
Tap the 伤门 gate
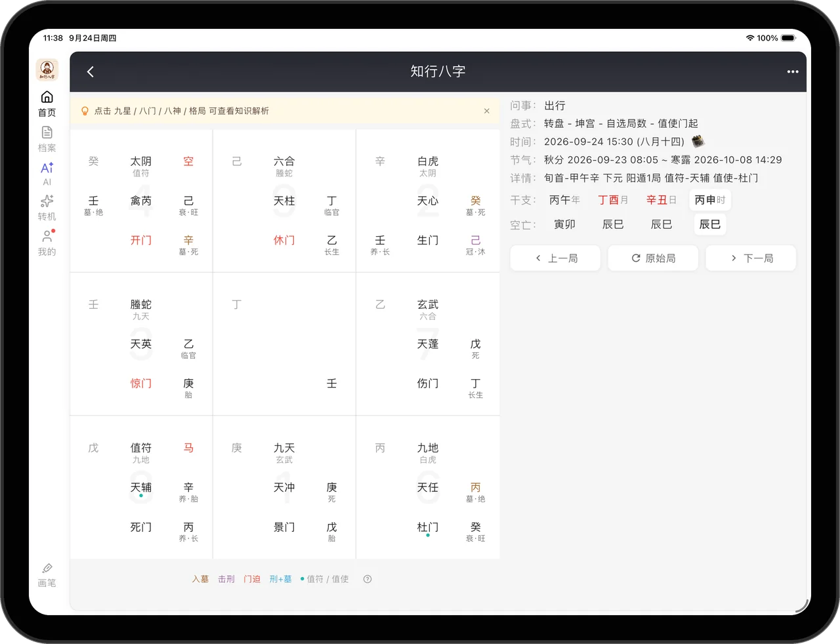point(428,384)
